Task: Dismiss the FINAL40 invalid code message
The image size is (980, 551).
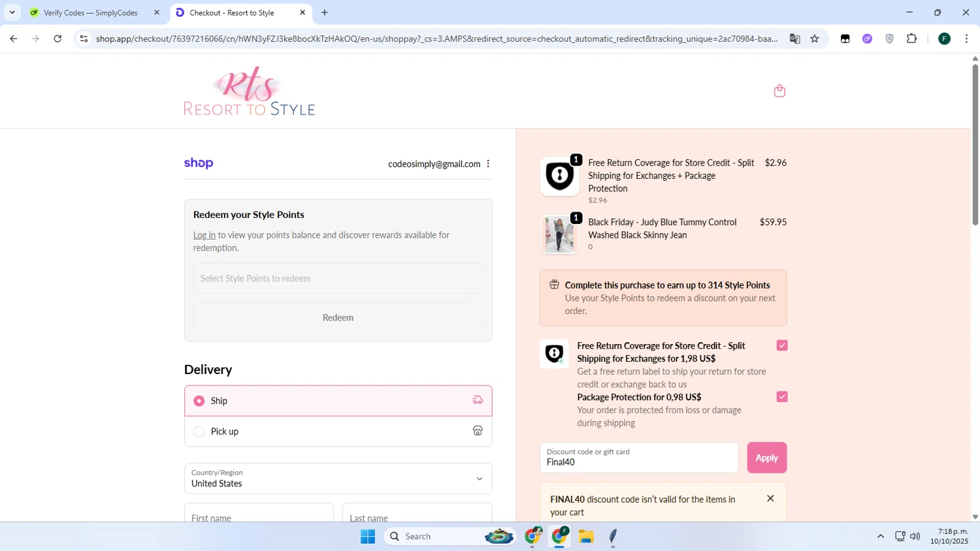Action: click(770, 498)
